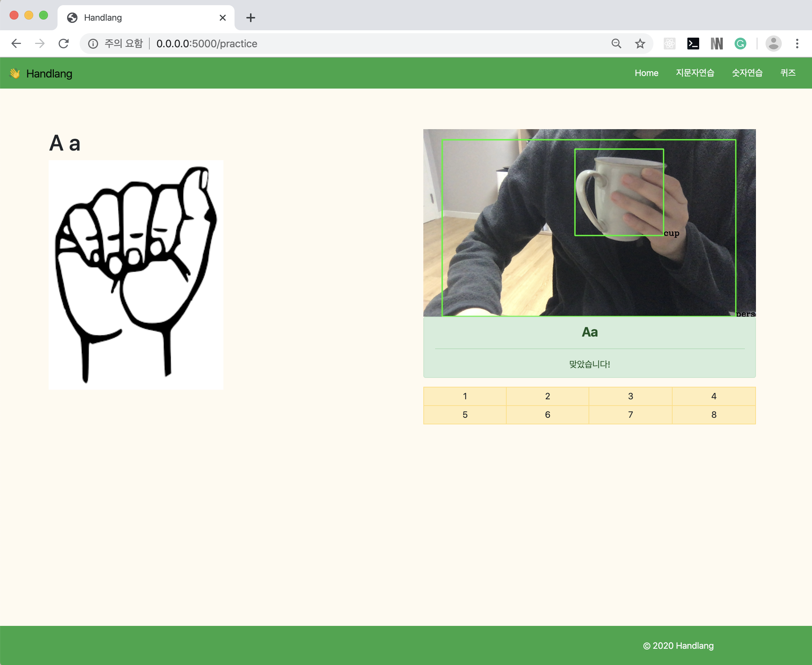
Task: Select cell number 6 in table
Action: [548, 414]
